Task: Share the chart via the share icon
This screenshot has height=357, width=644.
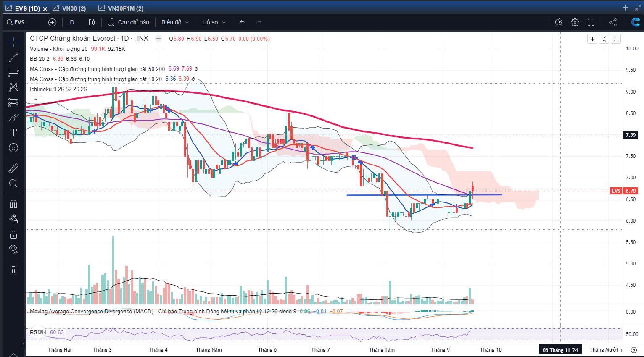Action: [x=613, y=22]
